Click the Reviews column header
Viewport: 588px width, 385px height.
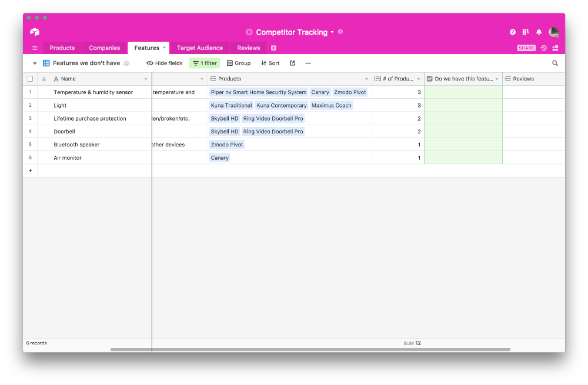(x=534, y=79)
